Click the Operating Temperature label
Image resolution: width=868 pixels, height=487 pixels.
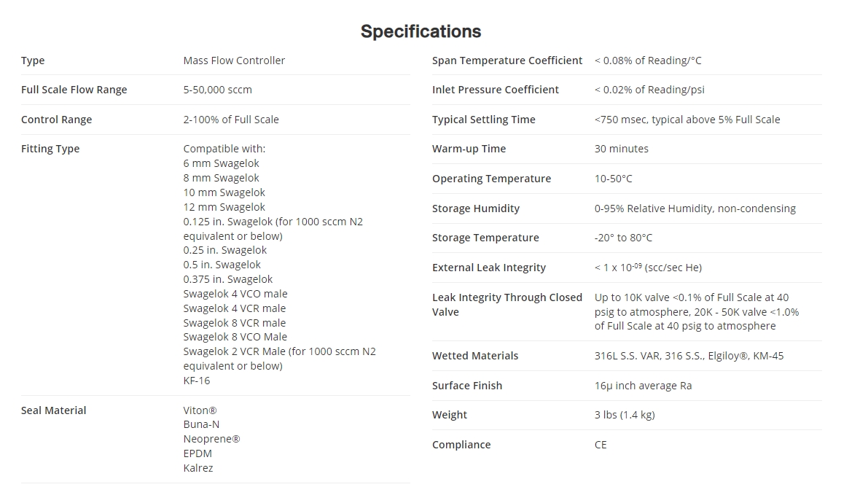(491, 179)
